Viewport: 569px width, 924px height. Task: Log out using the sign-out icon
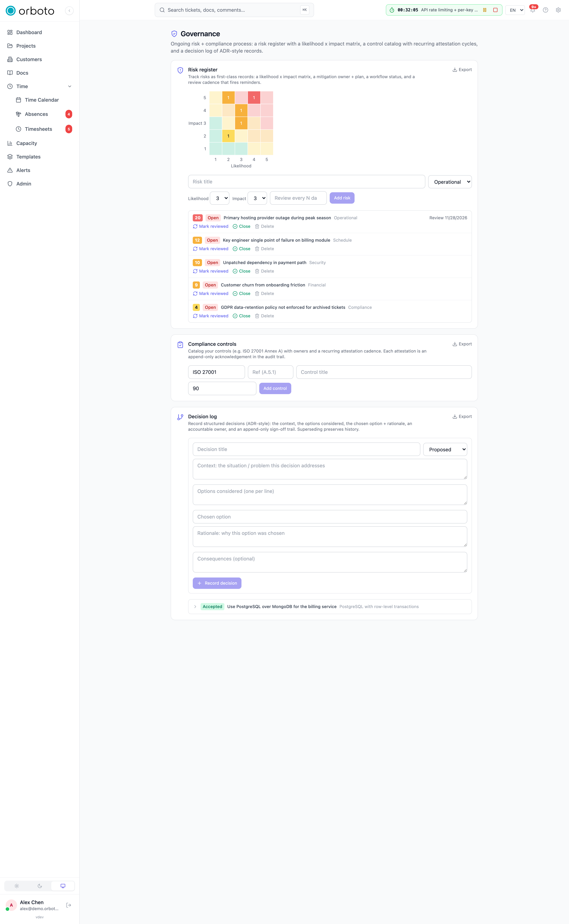click(x=68, y=905)
